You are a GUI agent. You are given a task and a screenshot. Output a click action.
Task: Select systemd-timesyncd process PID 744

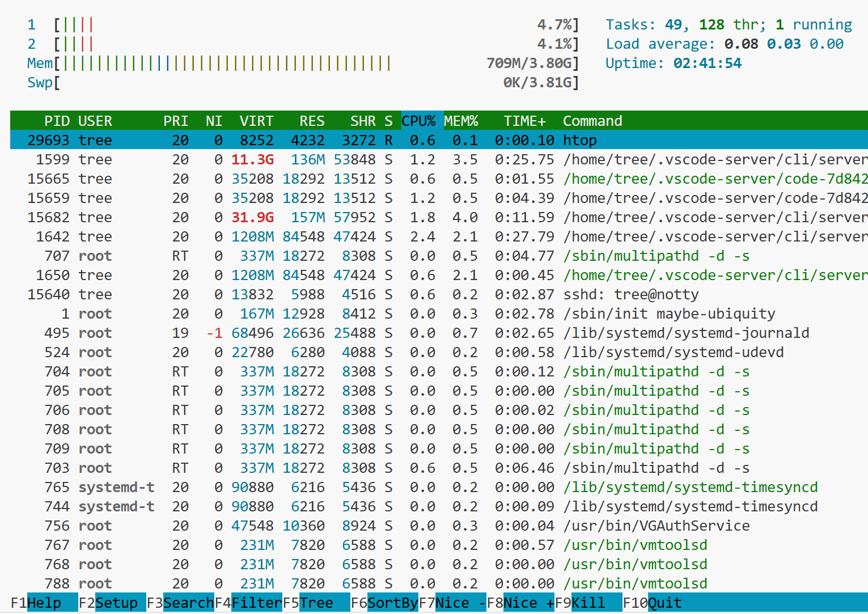pos(439,506)
